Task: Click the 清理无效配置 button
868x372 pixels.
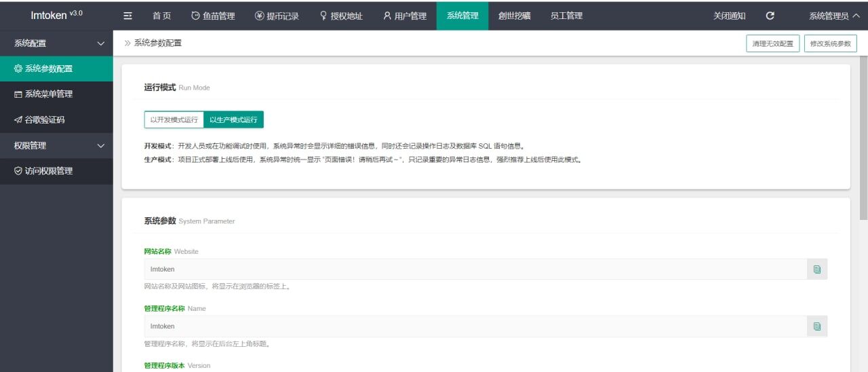Action: point(772,43)
